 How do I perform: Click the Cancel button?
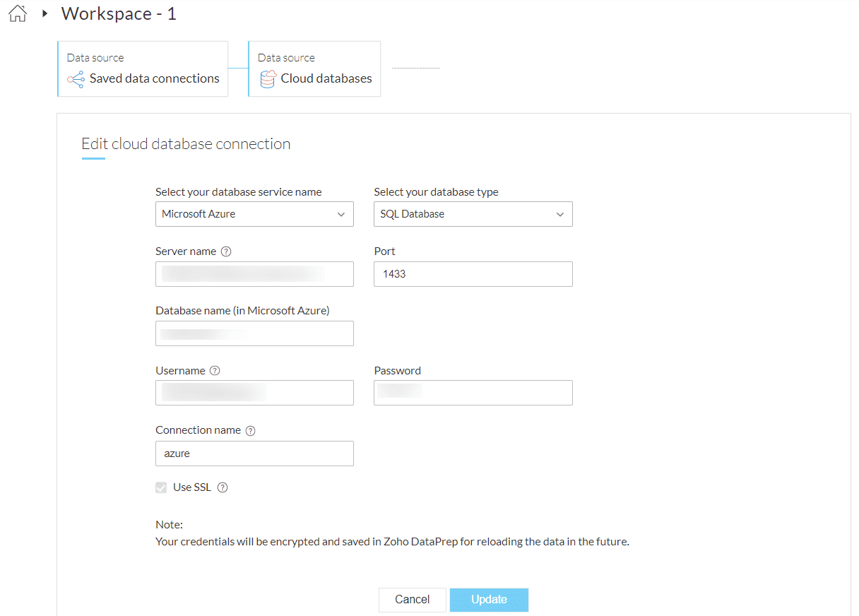[412, 600]
